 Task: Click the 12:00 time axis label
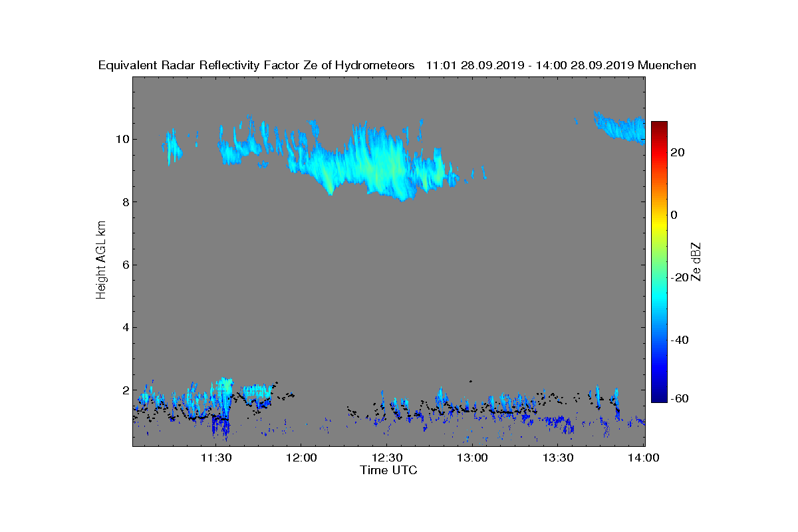301,458
